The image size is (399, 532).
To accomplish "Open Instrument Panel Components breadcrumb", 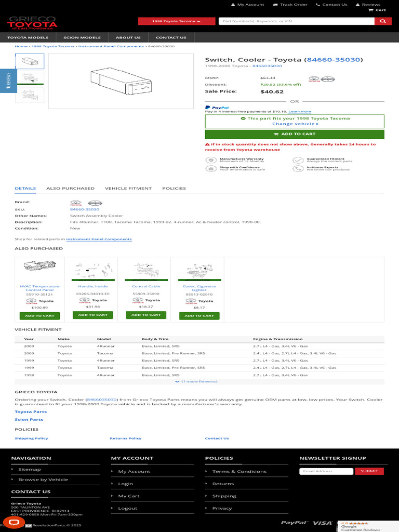I will pos(111,46).
